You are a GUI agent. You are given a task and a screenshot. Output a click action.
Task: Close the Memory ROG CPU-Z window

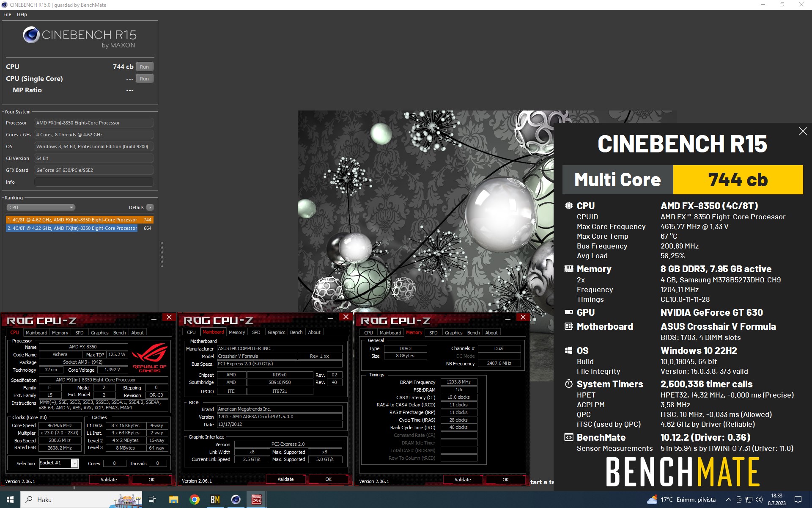coord(523,317)
